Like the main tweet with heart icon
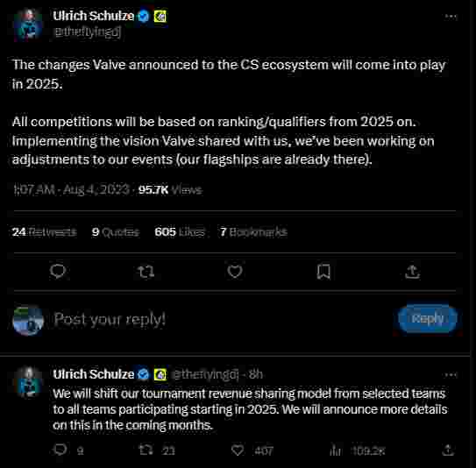The image size is (476, 468). [x=235, y=272]
